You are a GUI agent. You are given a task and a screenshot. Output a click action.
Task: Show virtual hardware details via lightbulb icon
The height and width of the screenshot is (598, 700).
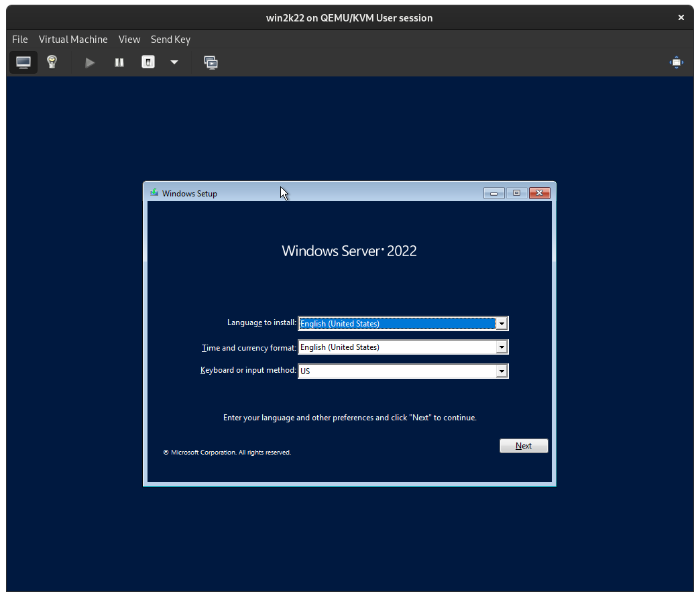tap(51, 62)
